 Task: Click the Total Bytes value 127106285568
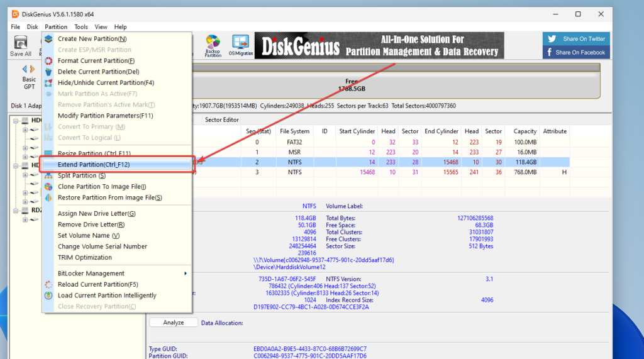click(475, 218)
